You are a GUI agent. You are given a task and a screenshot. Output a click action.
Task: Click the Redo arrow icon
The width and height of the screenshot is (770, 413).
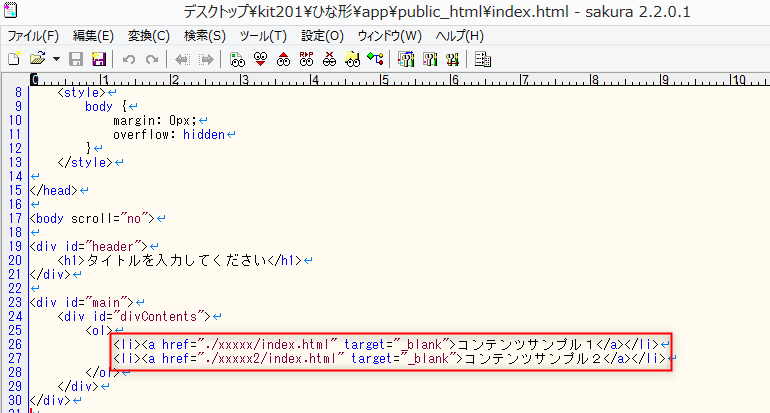tap(152, 59)
